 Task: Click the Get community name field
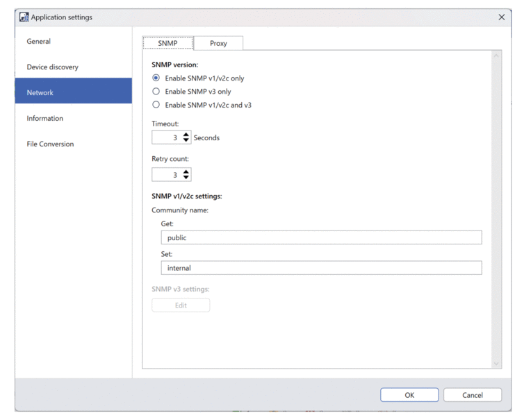pyautogui.click(x=320, y=238)
